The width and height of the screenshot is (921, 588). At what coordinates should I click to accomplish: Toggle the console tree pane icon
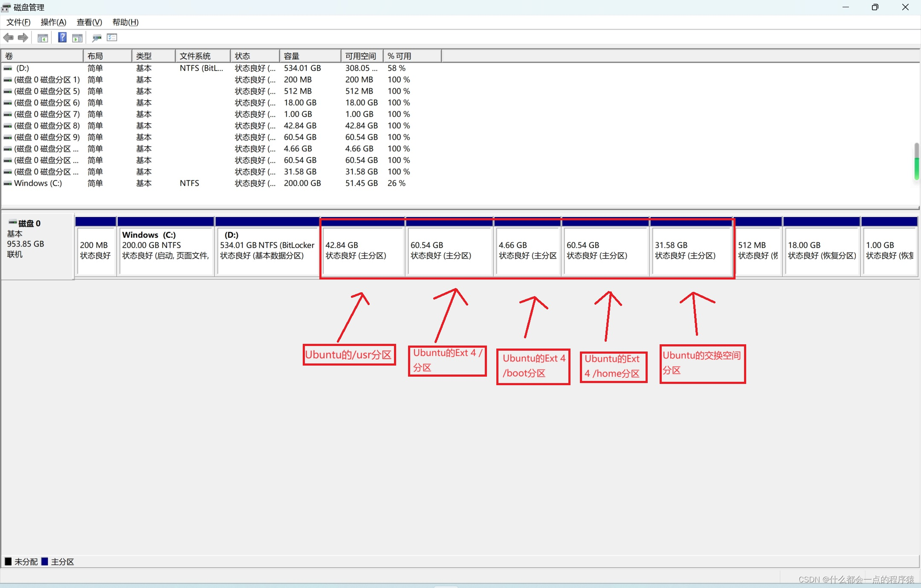pyautogui.click(x=43, y=38)
